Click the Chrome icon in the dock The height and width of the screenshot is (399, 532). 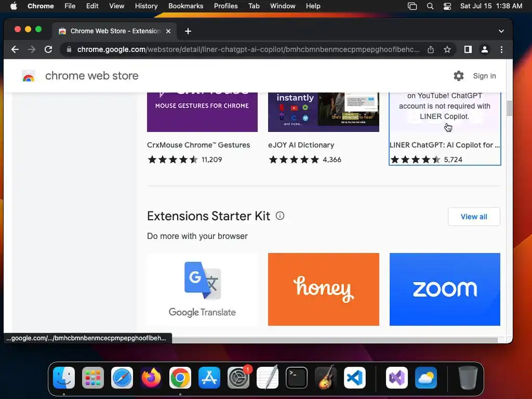point(180,378)
